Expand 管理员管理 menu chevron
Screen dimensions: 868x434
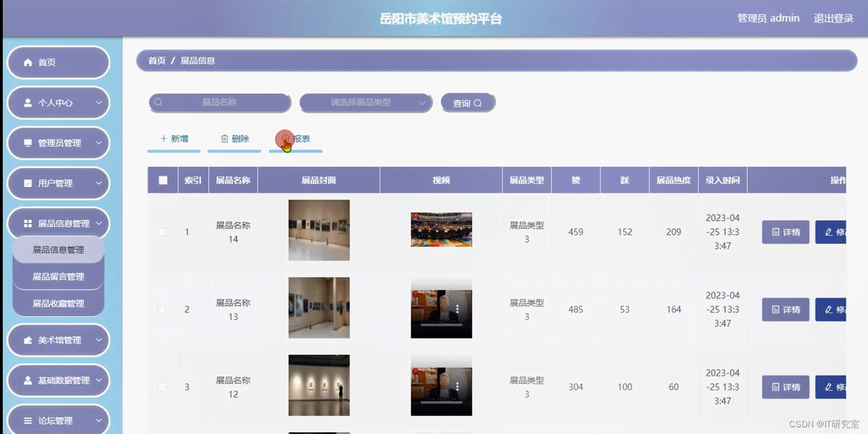[x=99, y=143]
